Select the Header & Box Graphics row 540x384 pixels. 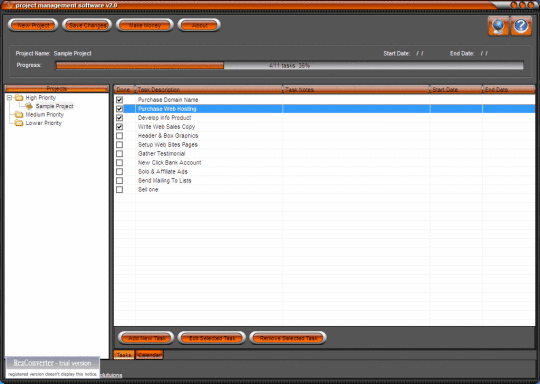click(x=324, y=136)
